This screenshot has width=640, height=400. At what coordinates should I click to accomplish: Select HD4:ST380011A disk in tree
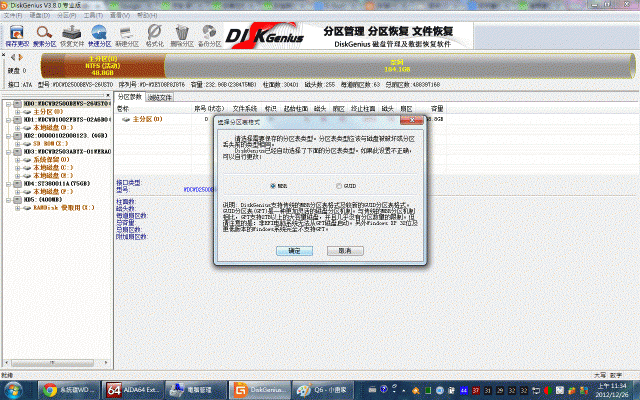coord(57,184)
